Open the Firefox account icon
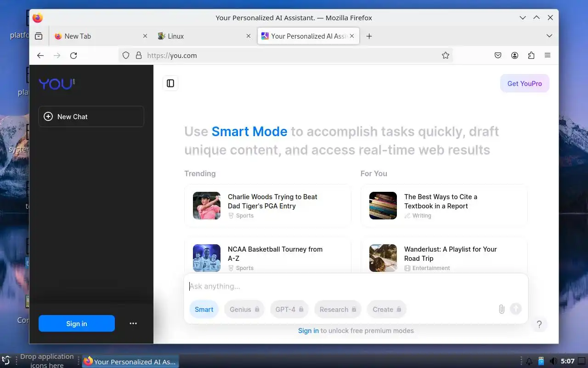Viewport: 588px width, 368px height. tap(514, 55)
